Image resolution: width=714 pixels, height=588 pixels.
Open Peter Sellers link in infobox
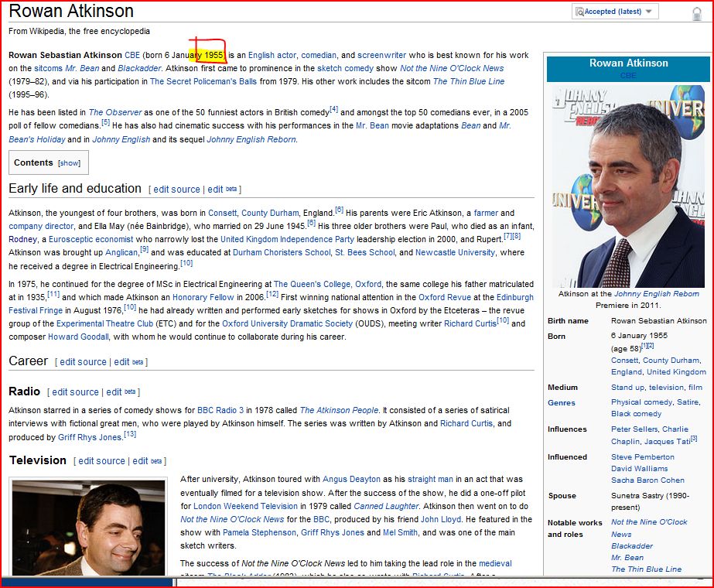(x=634, y=429)
